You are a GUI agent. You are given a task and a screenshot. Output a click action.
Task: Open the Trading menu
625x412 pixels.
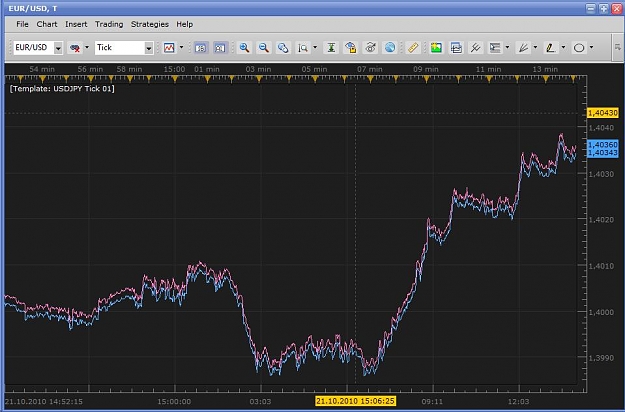[x=109, y=24]
